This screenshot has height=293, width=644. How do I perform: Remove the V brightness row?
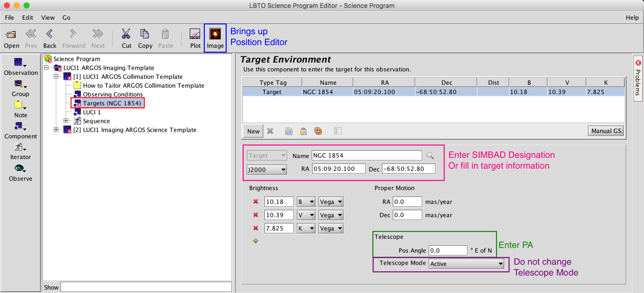pyautogui.click(x=256, y=215)
